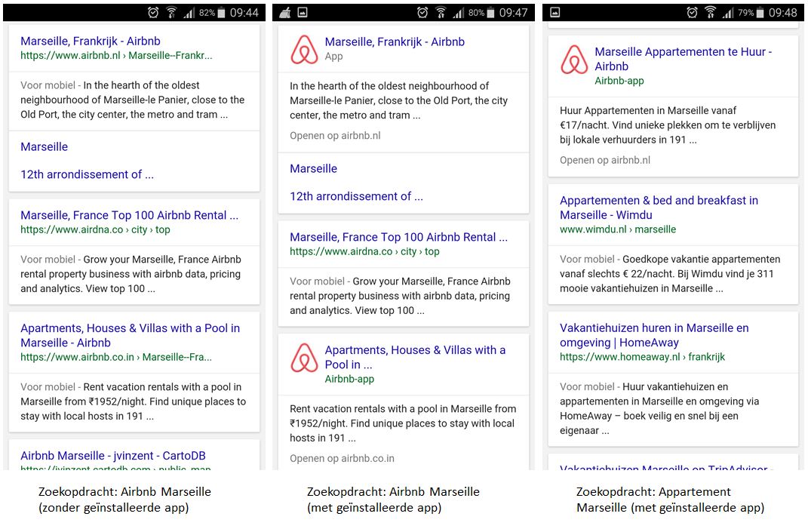
Task: Tap alarm icon in first screenshot status bar
Action: 153,12
